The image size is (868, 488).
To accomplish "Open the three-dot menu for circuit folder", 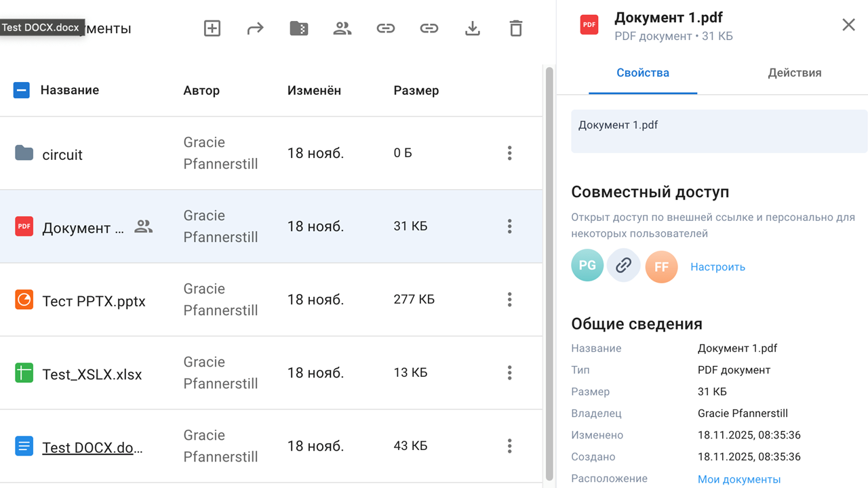I will pyautogui.click(x=509, y=153).
